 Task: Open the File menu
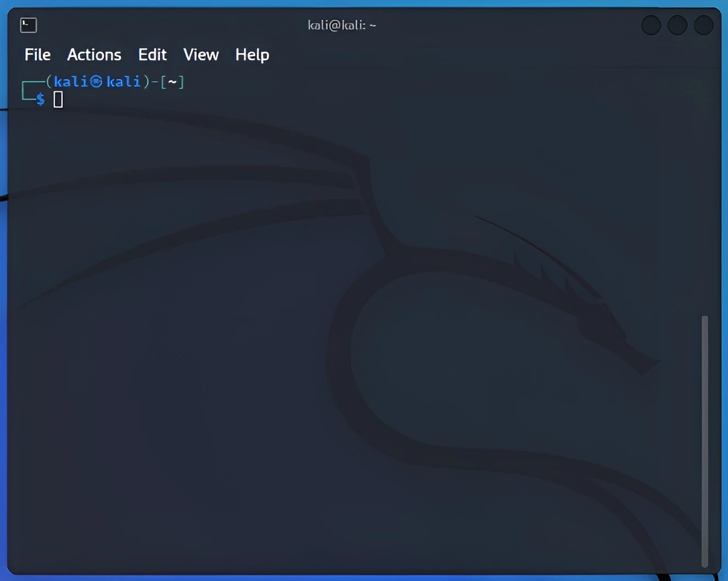click(x=37, y=55)
